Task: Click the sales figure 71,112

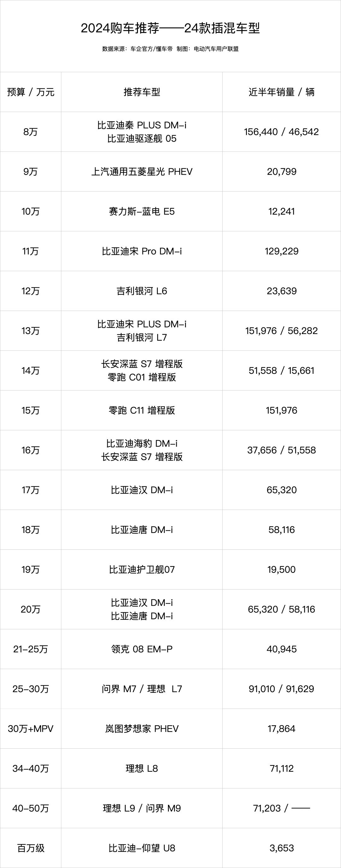Action: (282, 768)
